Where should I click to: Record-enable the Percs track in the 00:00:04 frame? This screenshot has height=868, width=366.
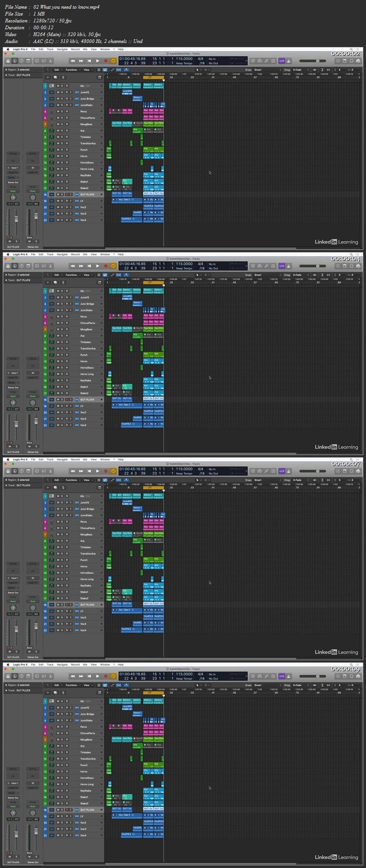[x=67, y=317]
